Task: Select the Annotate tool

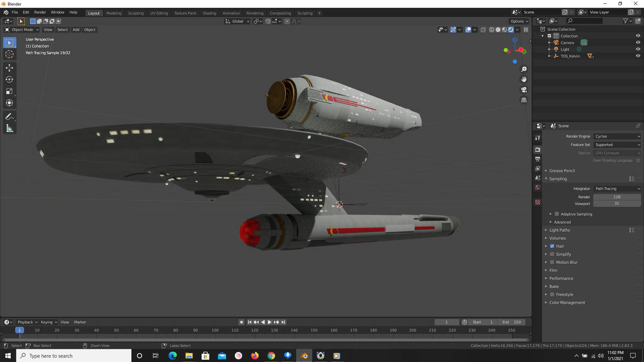Action: [9, 117]
